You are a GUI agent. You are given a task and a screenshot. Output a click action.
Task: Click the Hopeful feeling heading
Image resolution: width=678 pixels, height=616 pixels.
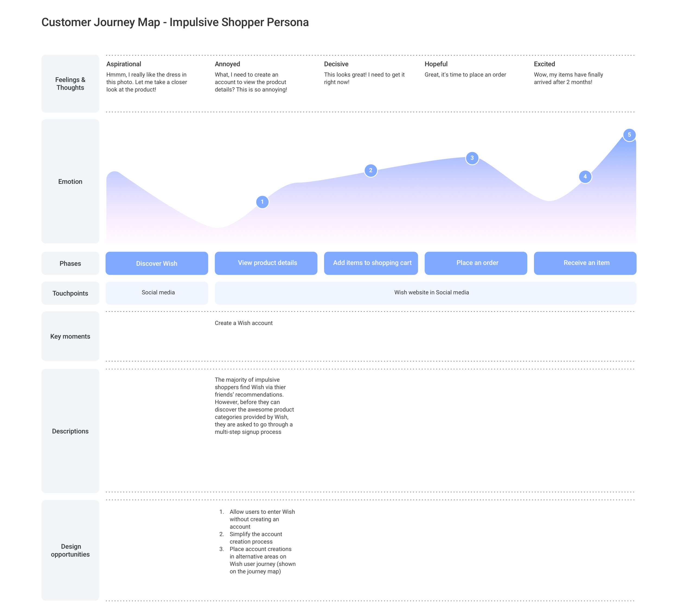click(436, 64)
